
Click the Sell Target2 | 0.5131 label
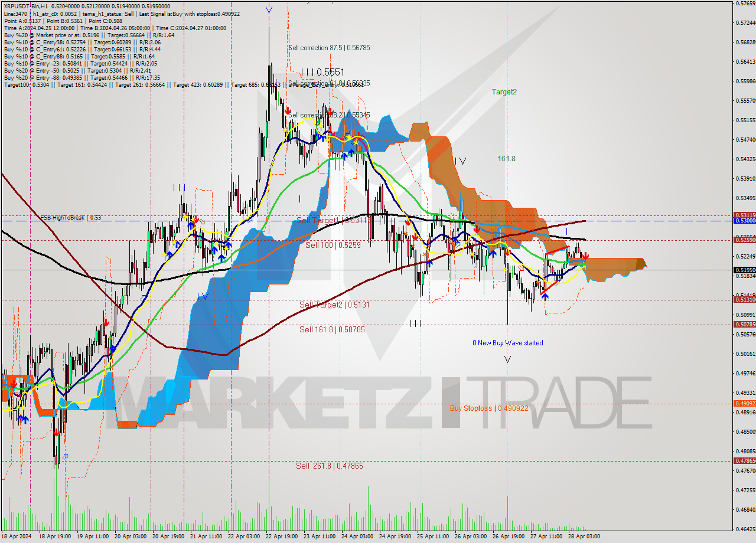click(x=334, y=305)
